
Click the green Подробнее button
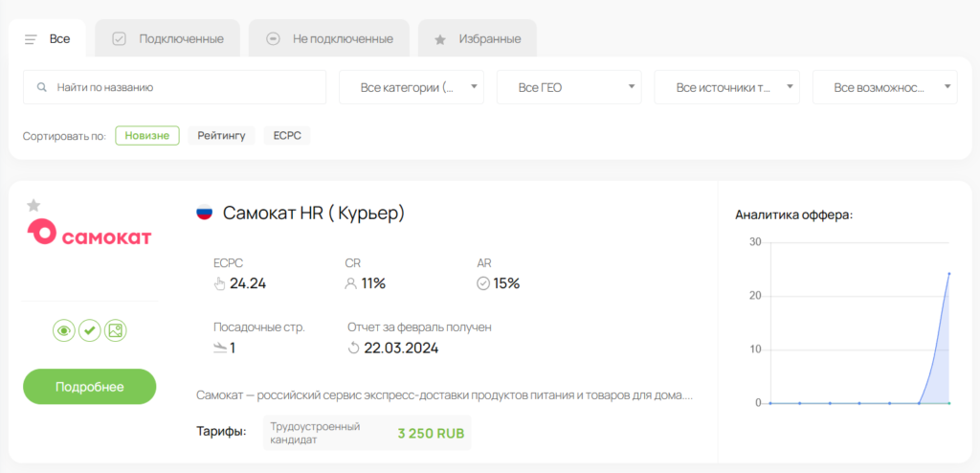(x=89, y=387)
